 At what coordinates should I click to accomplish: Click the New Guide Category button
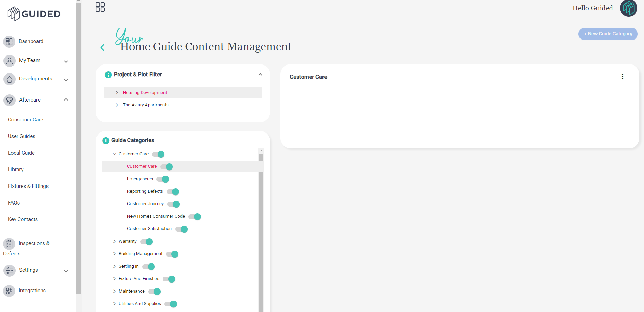point(608,34)
